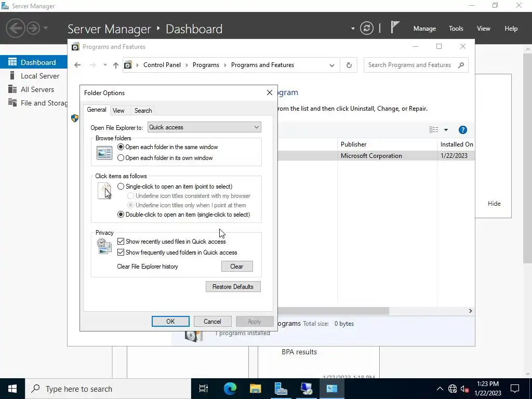
Task: Click the horizontal scrollbar in programs list
Action: click(333, 311)
